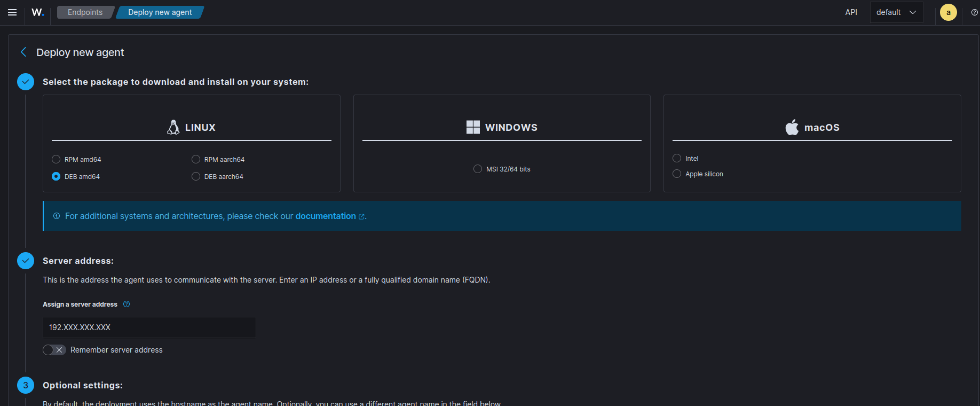Open the default API selector dropdown
The image size is (980, 406).
coord(896,12)
